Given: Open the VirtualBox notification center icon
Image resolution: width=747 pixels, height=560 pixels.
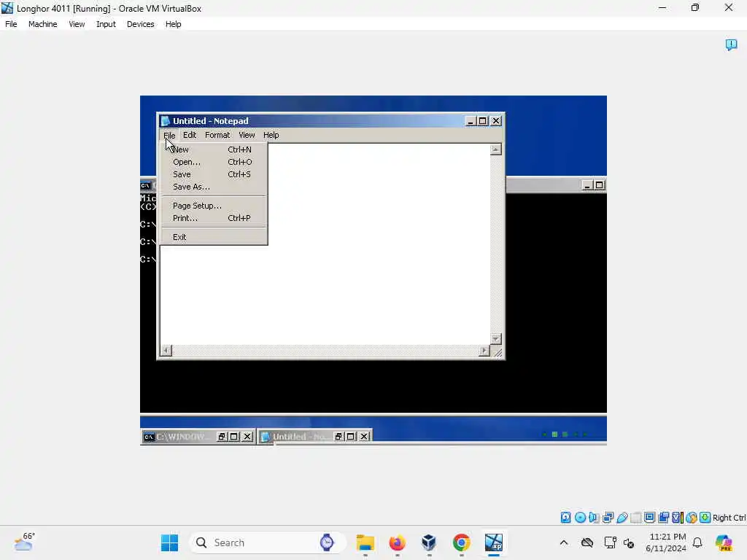Looking at the screenshot, I should pos(731,44).
